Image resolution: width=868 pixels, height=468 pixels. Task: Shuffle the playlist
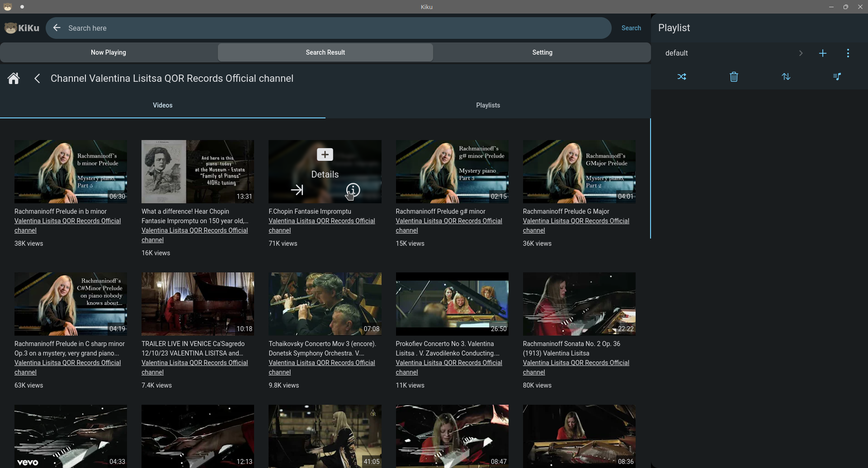(682, 77)
